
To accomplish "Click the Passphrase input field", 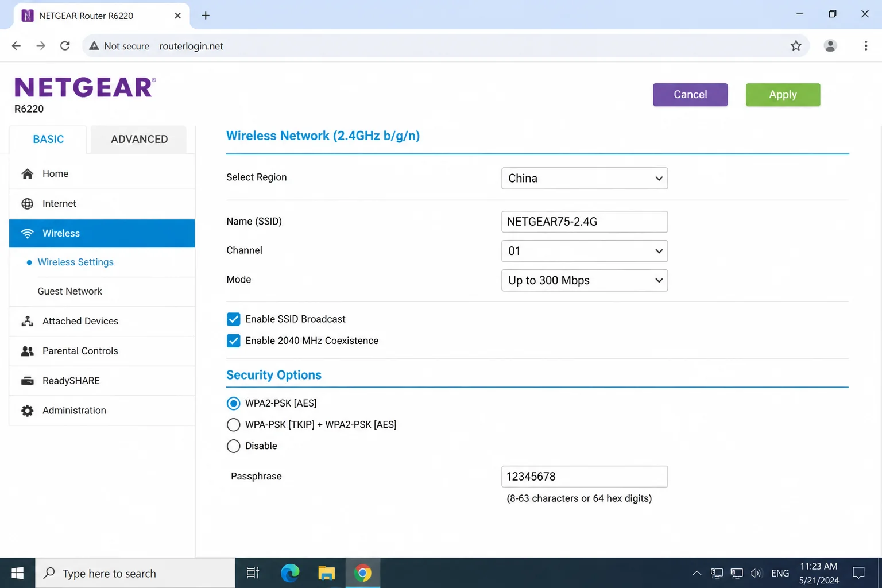I will pyautogui.click(x=585, y=477).
